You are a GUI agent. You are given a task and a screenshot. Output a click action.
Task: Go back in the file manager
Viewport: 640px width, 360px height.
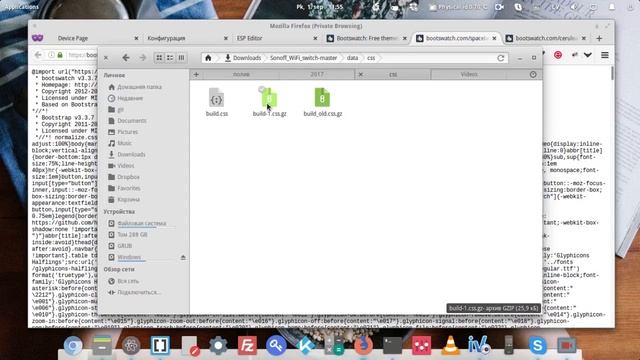[x=126, y=58]
